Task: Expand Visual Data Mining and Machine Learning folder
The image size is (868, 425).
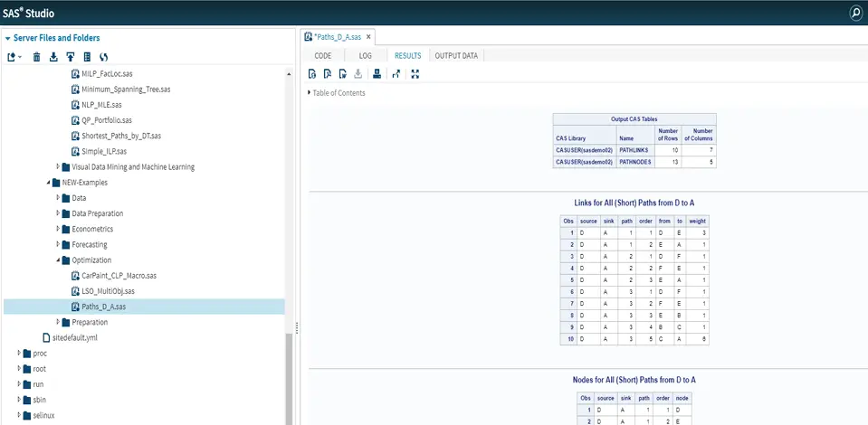Action: pyautogui.click(x=58, y=166)
